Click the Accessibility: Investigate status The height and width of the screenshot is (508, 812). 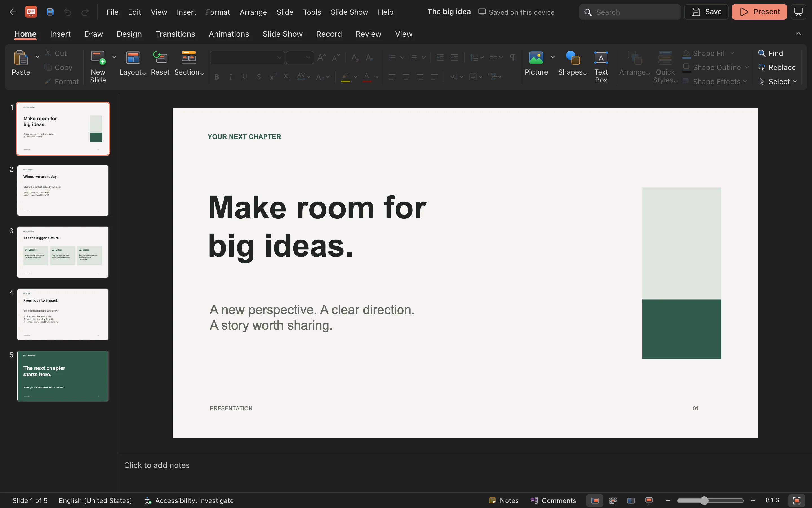click(x=189, y=501)
